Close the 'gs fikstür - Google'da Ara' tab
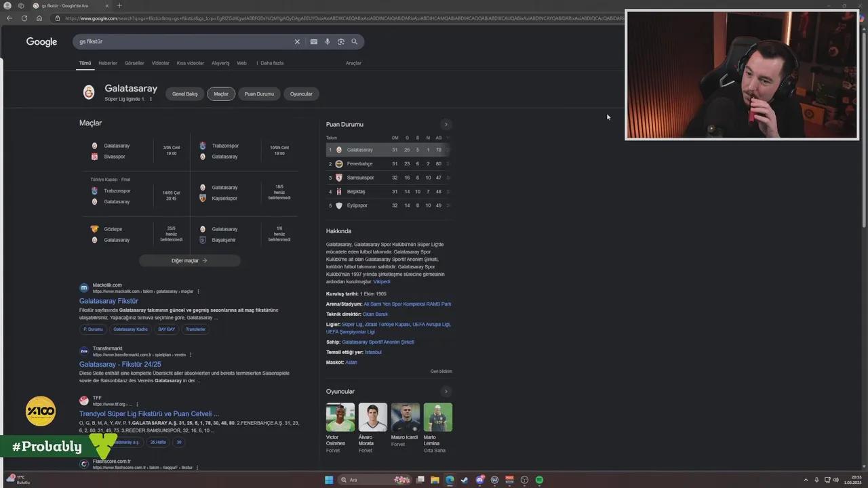Screen dimensions: 868x488 pyautogui.click(x=107, y=5)
